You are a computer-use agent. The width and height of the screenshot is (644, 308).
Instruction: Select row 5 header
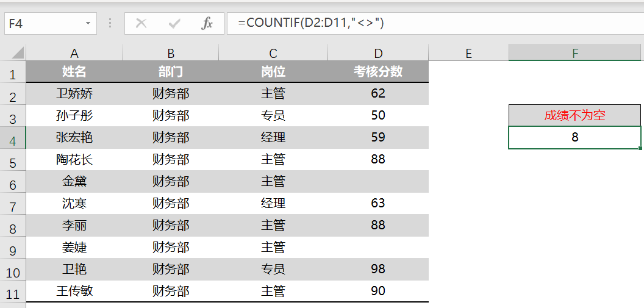(x=13, y=160)
